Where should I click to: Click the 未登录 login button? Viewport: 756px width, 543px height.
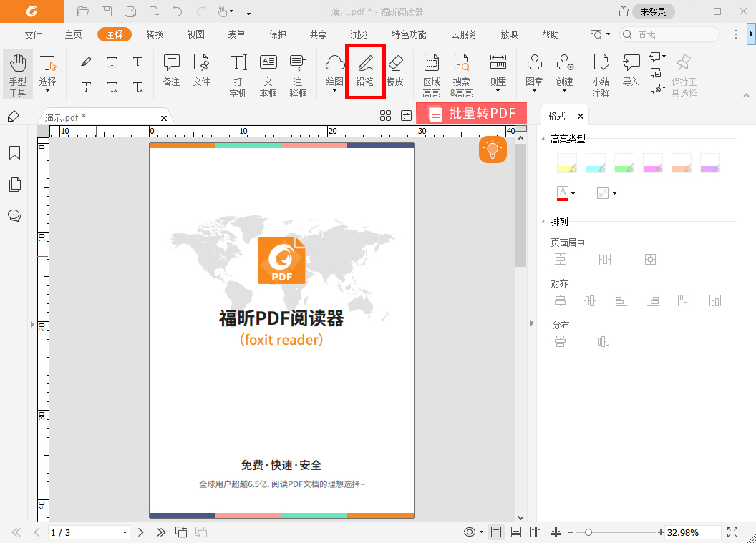[x=654, y=12]
